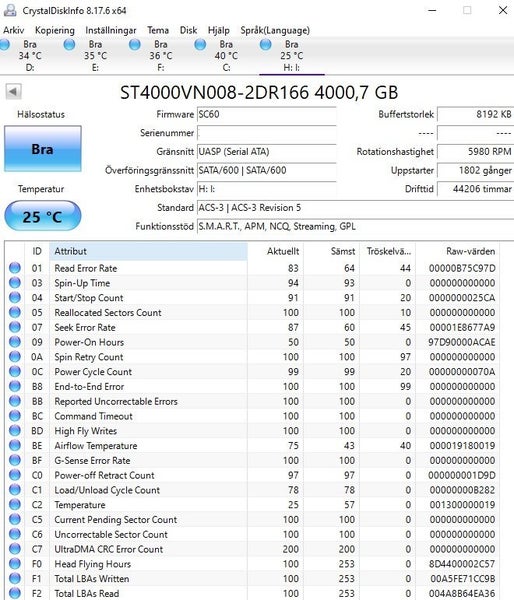Click the Firmware SC60 field
This screenshot has height=600, width=514.
pos(267,114)
